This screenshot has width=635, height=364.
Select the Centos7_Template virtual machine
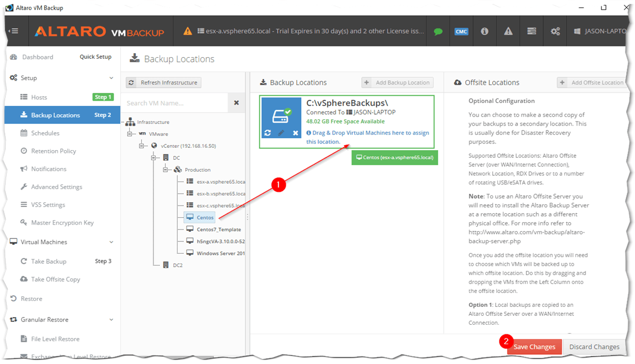tap(219, 230)
